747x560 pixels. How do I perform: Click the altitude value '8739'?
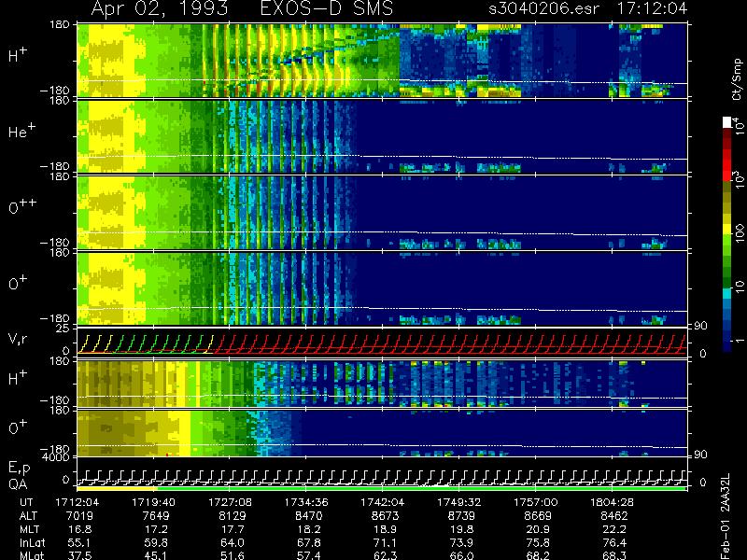(x=461, y=516)
